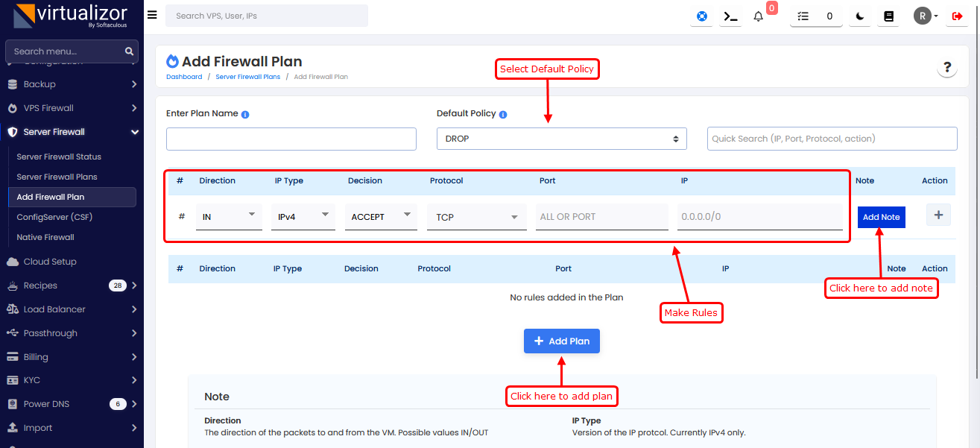
Task: Click the hamburger menu toggle icon
Action: [x=152, y=15]
